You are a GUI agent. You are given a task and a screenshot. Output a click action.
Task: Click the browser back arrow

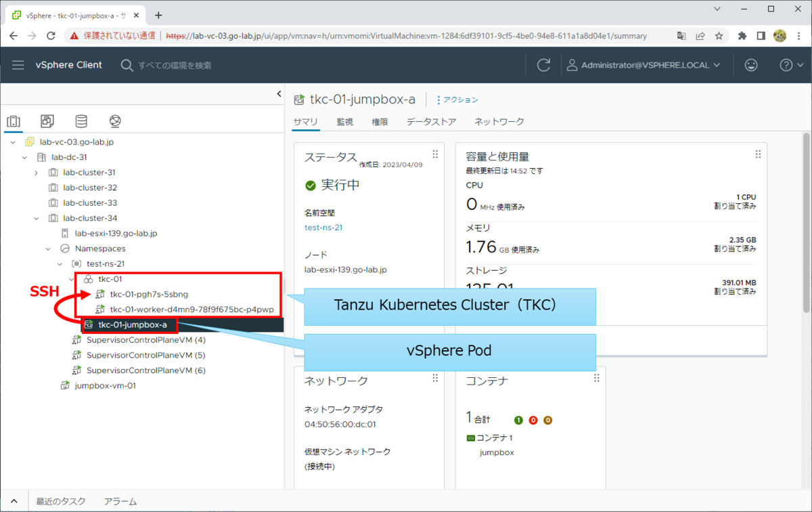[14, 36]
